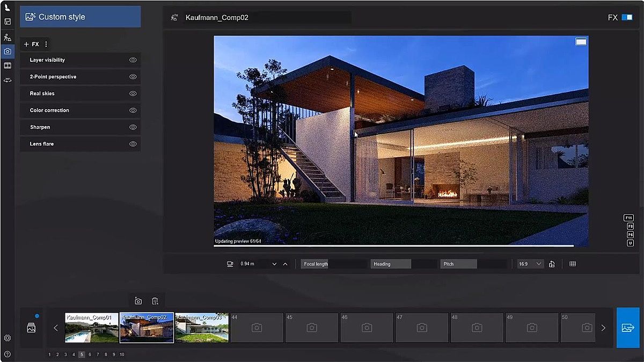The height and width of the screenshot is (362, 644).
Task: Click the Custom style button
Action: tap(80, 17)
